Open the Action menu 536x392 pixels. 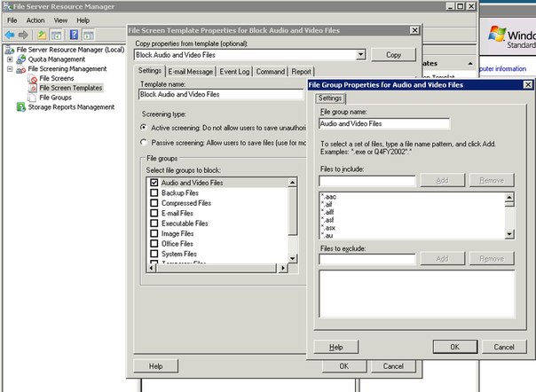(35, 20)
